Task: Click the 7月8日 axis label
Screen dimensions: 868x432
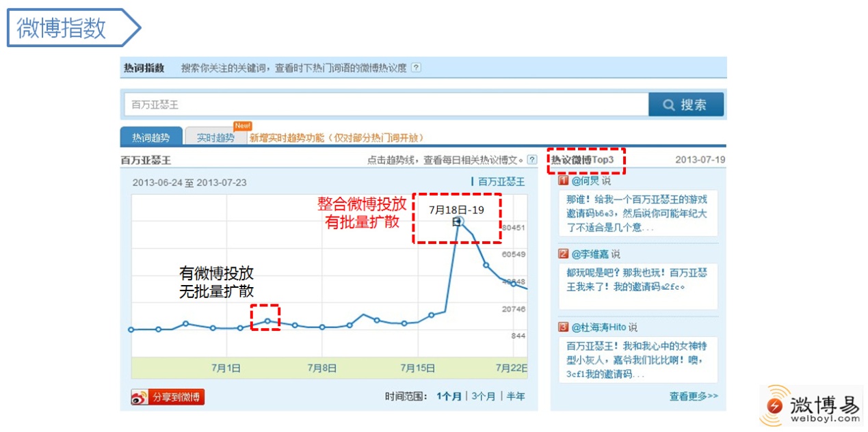Action: click(x=321, y=368)
